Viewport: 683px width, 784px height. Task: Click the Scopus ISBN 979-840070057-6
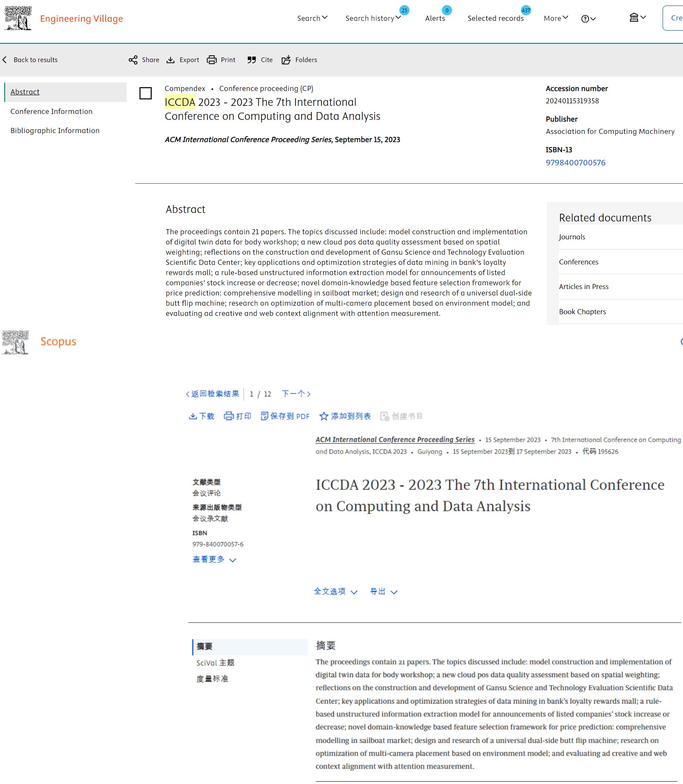click(x=218, y=545)
